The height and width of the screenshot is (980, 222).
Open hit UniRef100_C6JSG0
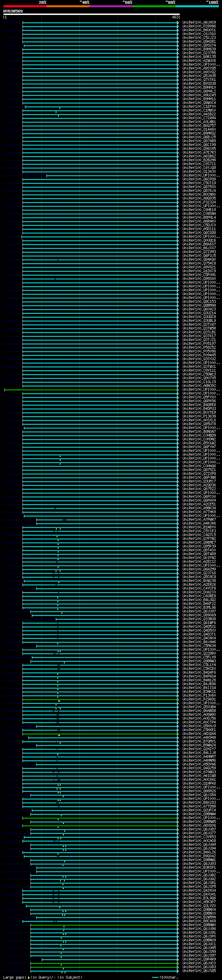click(199, 34)
